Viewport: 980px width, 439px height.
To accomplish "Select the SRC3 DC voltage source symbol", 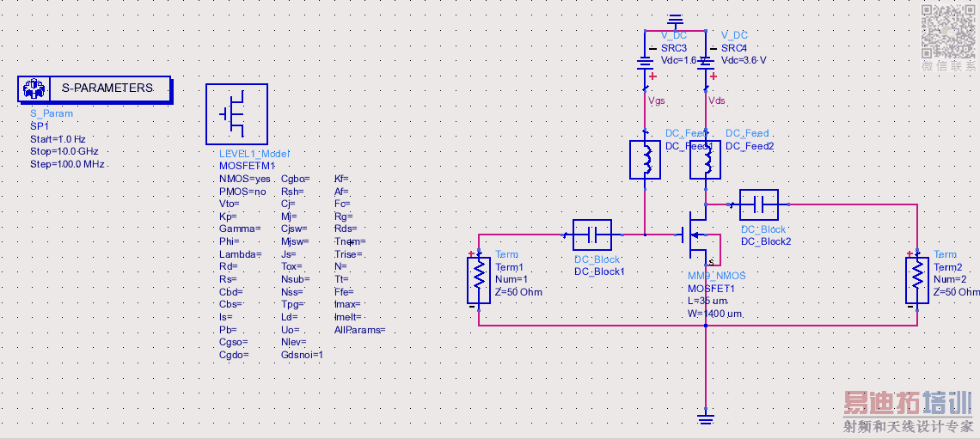I will pyautogui.click(x=645, y=63).
